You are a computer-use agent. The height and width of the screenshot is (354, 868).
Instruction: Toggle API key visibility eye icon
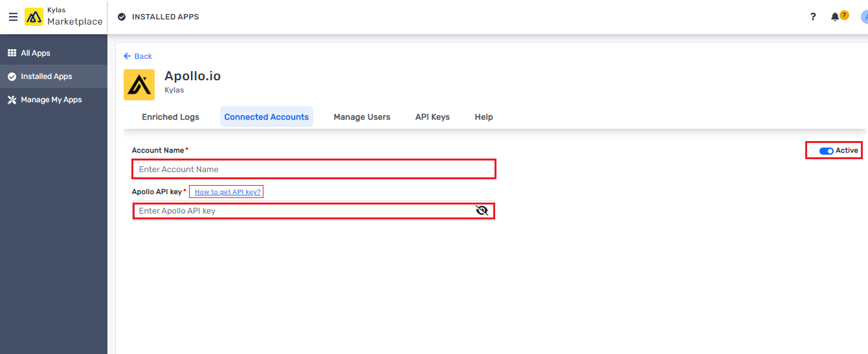click(x=482, y=210)
